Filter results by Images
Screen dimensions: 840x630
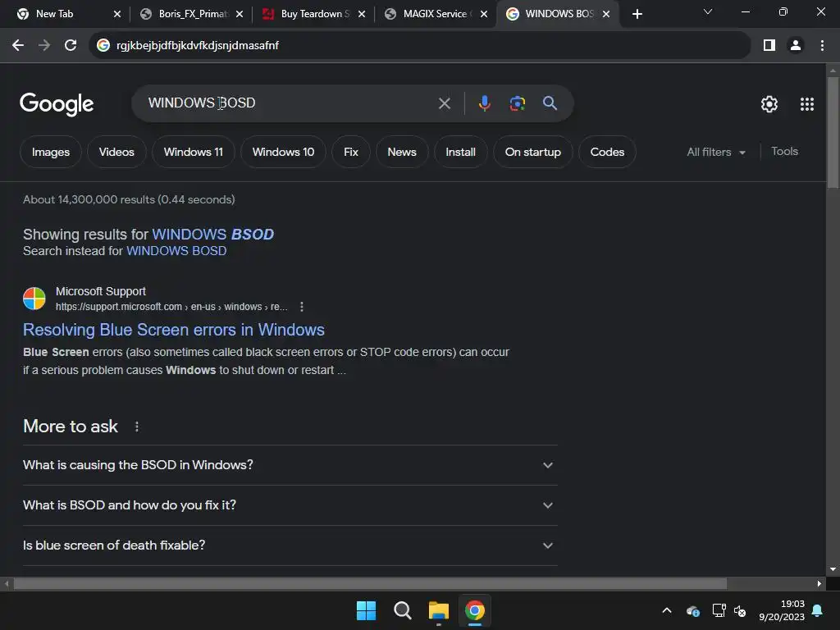click(x=51, y=152)
